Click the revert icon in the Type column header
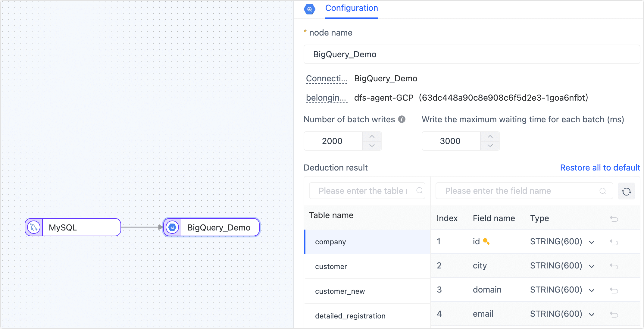 (614, 219)
